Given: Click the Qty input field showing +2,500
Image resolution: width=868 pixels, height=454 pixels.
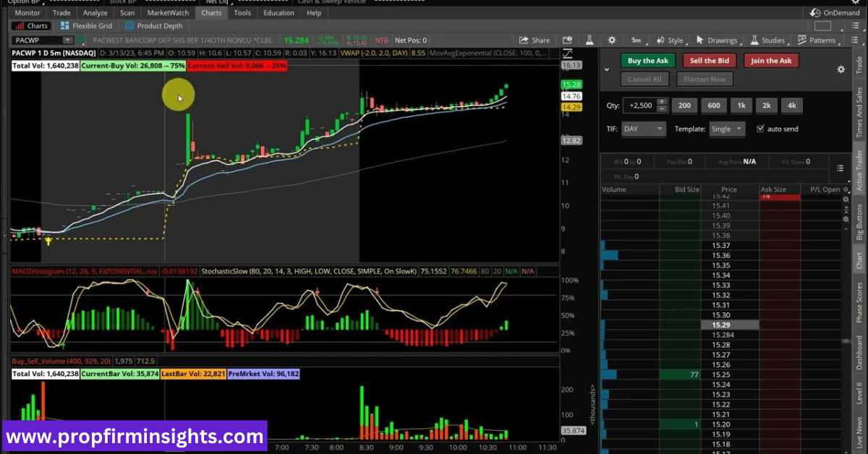Looking at the screenshot, I should [x=639, y=106].
